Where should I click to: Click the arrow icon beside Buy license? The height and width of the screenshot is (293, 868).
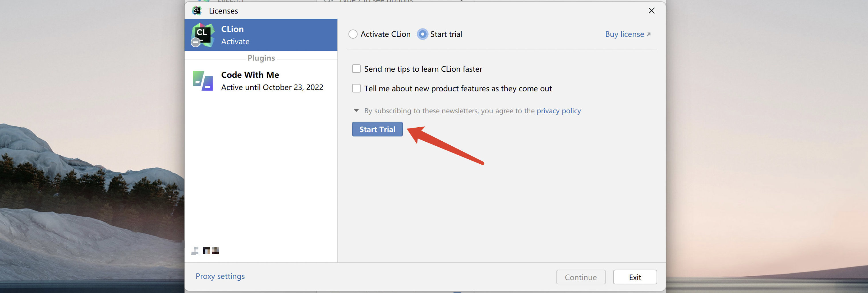pyautogui.click(x=649, y=34)
